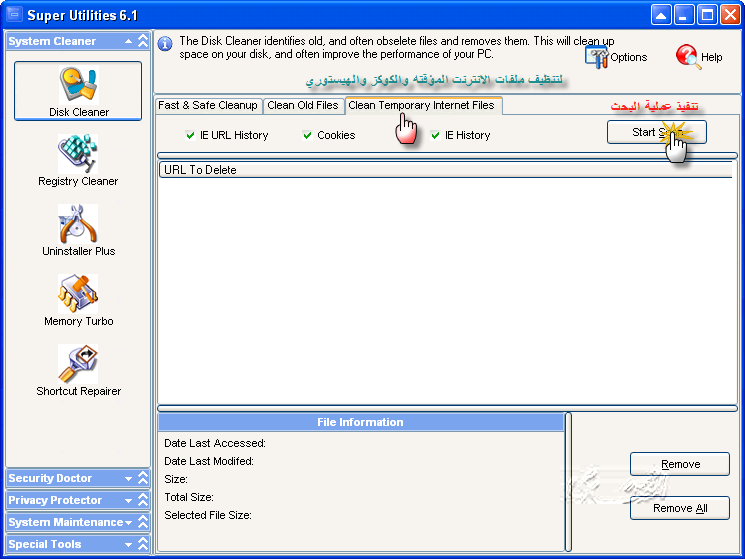This screenshot has height=559, width=745.
Task: Launch Uninstaller Plus icon
Action: pos(78,224)
